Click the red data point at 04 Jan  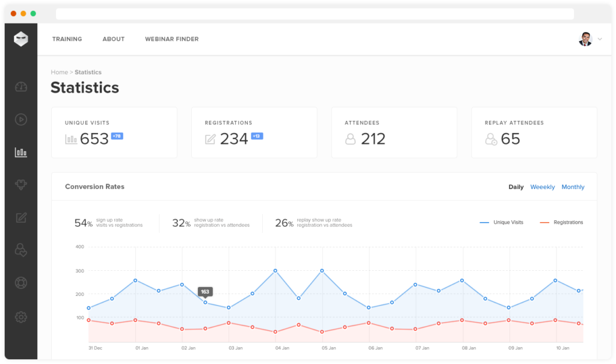(x=275, y=332)
